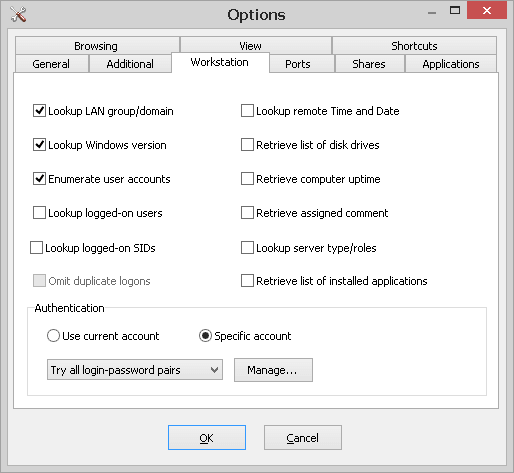Switch to the Applications tab
Viewport: 514px width, 473px height.
coord(451,64)
